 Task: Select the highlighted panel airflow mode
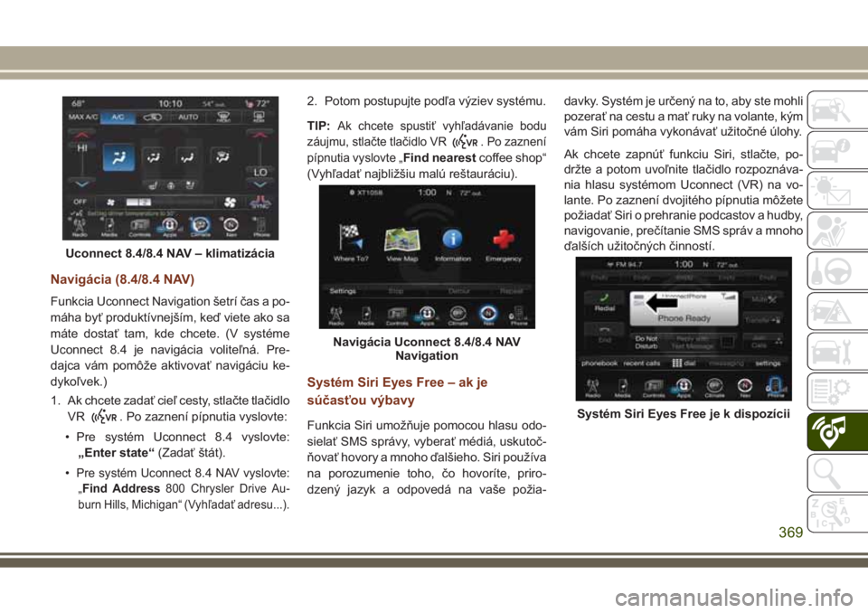click(118, 157)
